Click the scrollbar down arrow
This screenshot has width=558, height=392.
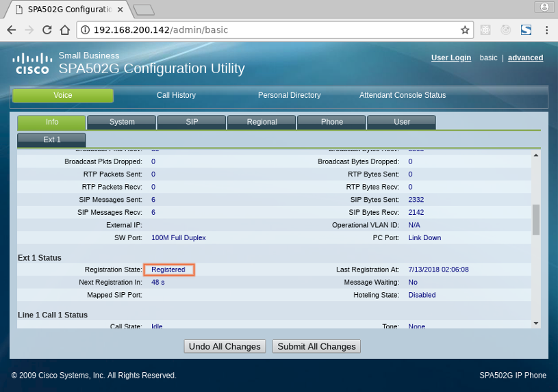click(x=536, y=324)
